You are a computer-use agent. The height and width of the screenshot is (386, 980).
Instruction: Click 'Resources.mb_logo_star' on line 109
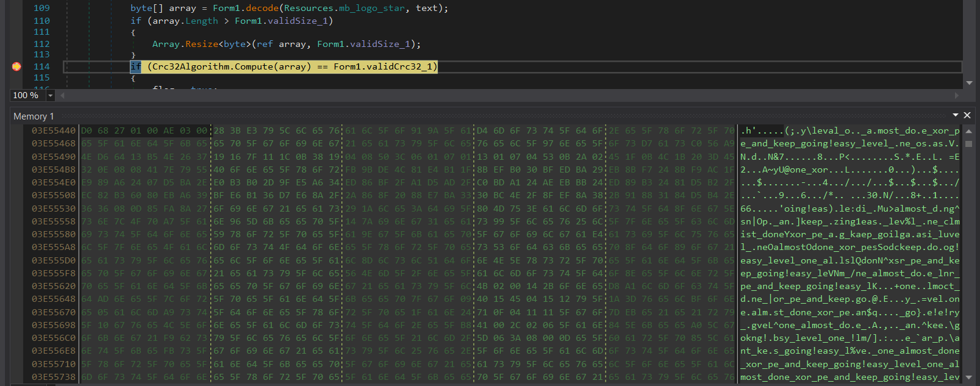345,9
